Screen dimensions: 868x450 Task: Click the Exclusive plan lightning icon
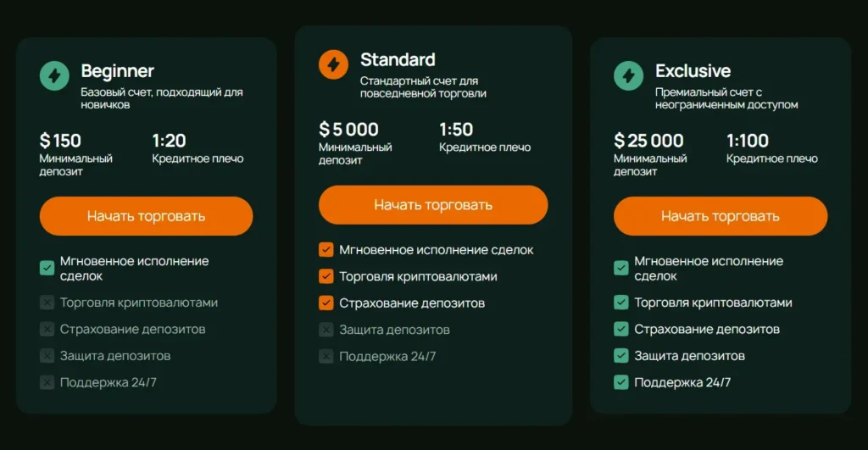pyautogui.click(x=628, y=76)
